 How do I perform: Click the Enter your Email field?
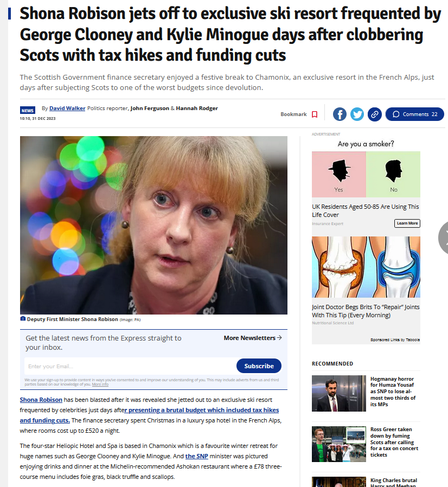pos(130,366)
